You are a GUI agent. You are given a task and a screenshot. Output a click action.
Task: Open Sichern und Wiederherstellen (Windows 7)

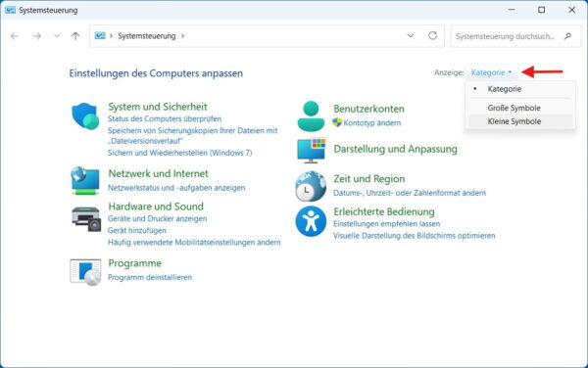click(x=180, y=153)
